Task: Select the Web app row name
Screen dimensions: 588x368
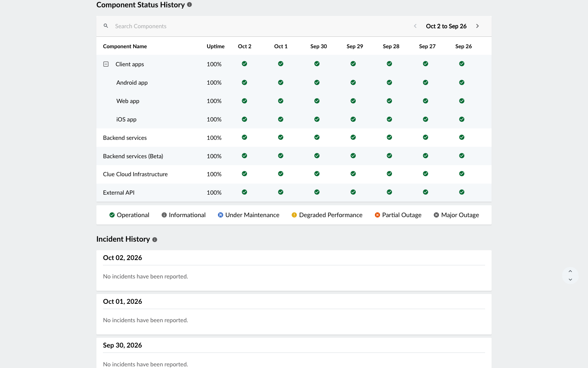Action: coord(128,101)
